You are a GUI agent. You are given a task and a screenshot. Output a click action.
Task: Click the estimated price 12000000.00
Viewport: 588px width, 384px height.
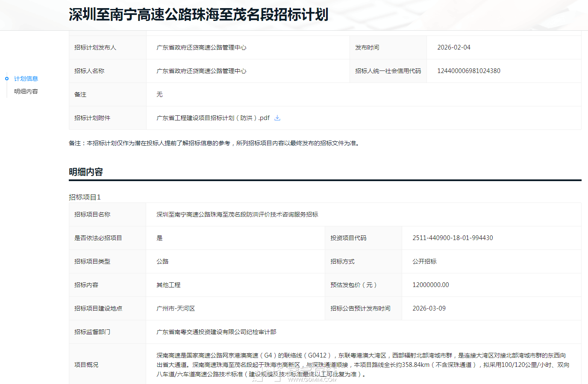tap(430, 285)
